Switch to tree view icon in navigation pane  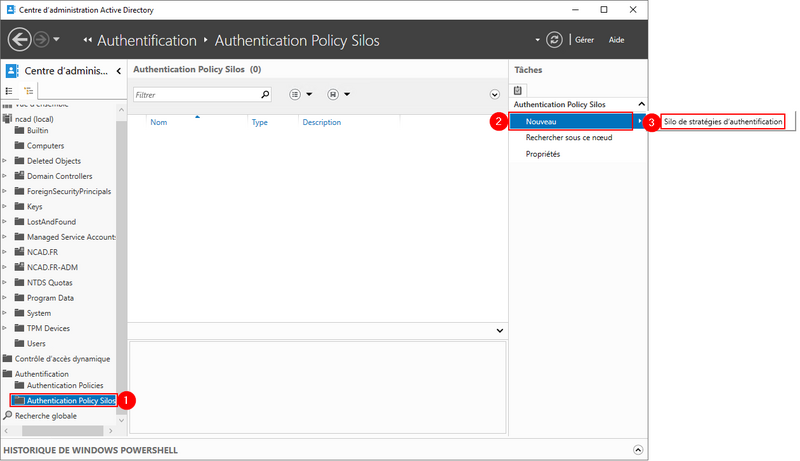(x=28, y=90)
